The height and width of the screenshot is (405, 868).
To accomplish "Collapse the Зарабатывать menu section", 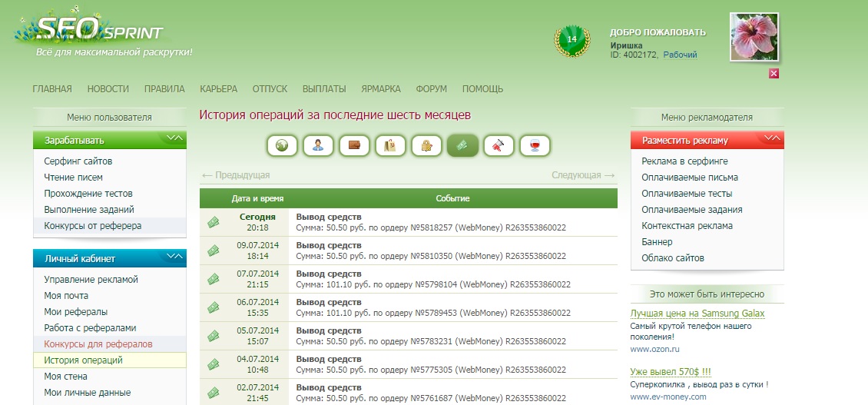I will [x=174, y=138].
